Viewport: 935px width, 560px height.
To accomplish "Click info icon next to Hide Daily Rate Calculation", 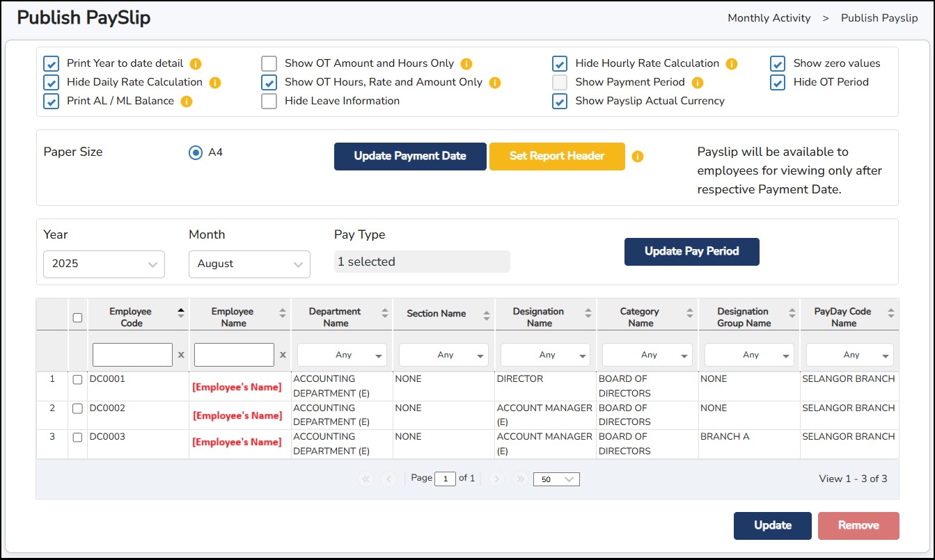I will [215, 83].
